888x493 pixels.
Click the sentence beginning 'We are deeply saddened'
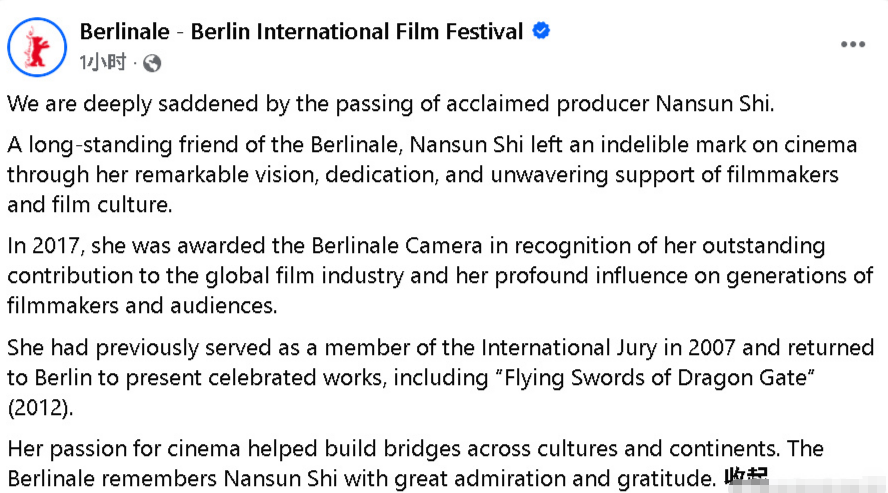(390, 104)
